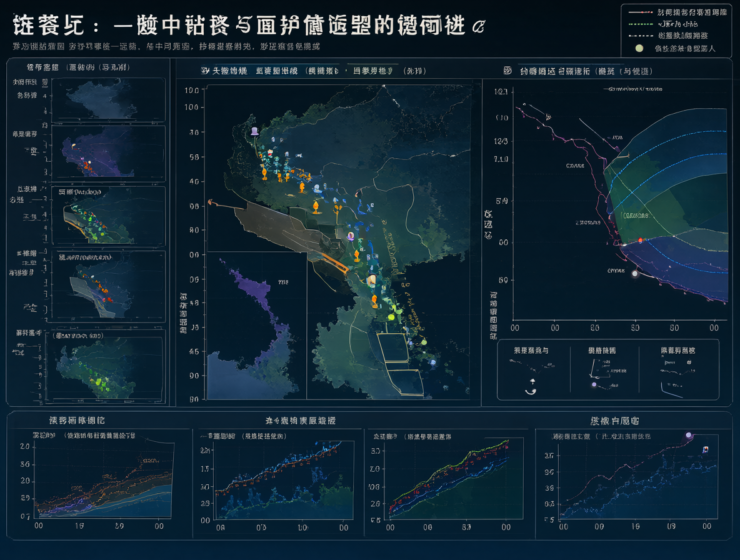Click the circular icon beside the orbital chart title
Image resolution: width=740 pixels, height=560 pixels.
pos(507,71)
